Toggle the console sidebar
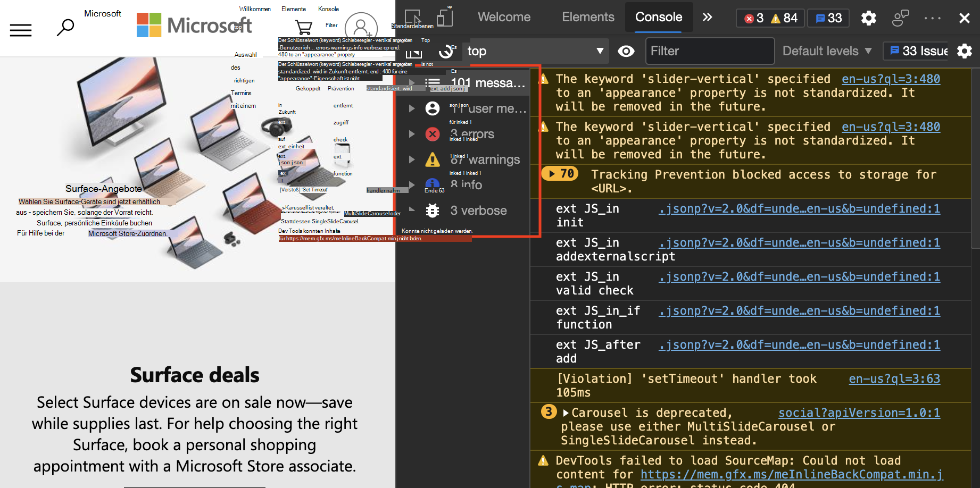The image size is (980, 488). click(413, 52)
